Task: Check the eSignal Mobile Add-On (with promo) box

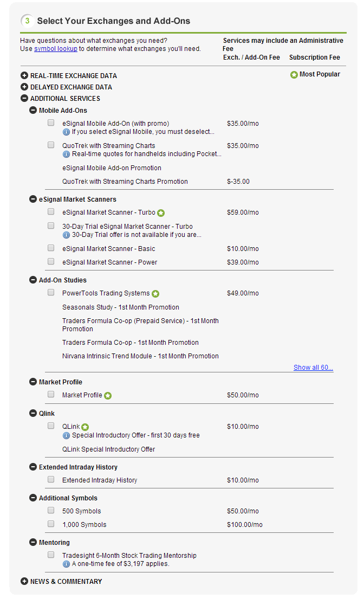Action: (51, 123)
